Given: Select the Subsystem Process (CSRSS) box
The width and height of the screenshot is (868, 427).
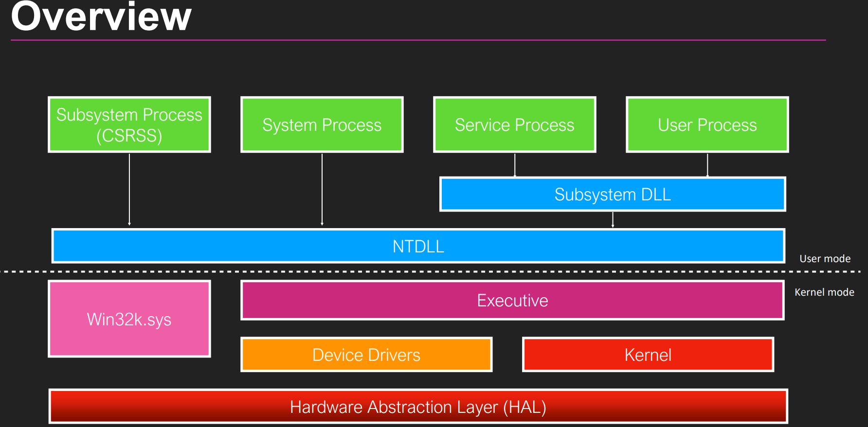Looking at the screenshot, I should [x=129, y=125].
